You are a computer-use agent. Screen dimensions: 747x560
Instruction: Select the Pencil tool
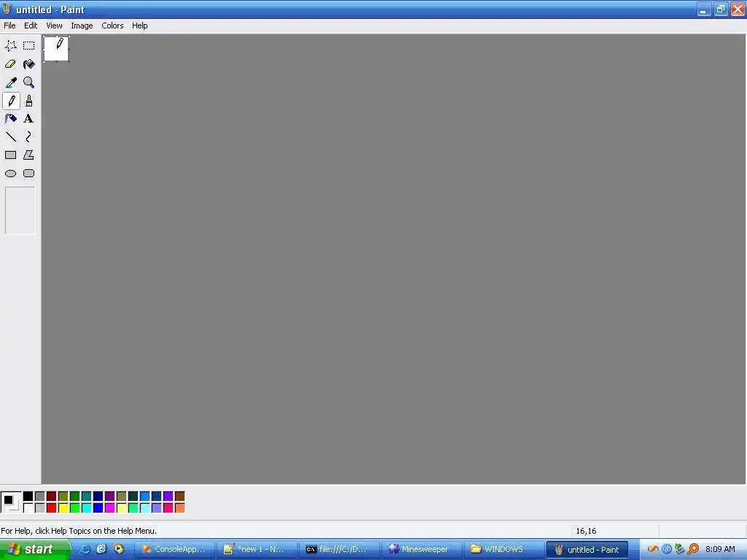pyautogui.click(x=10, y=101)
